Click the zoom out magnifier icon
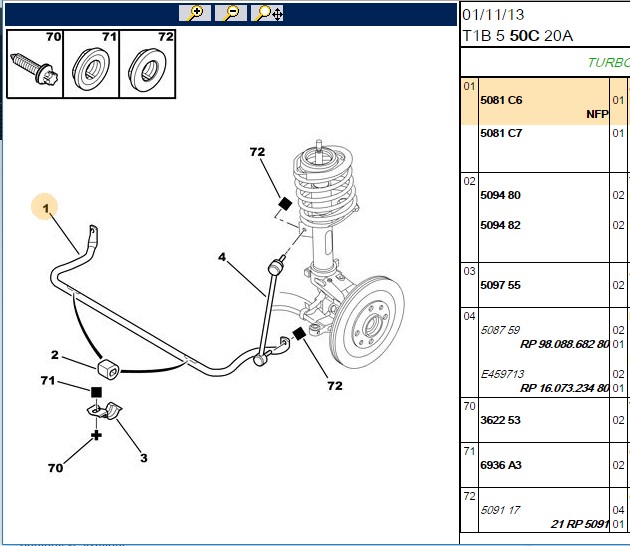Image resolution: width=630 pixels, height=546 pixels. click(231, 13)
